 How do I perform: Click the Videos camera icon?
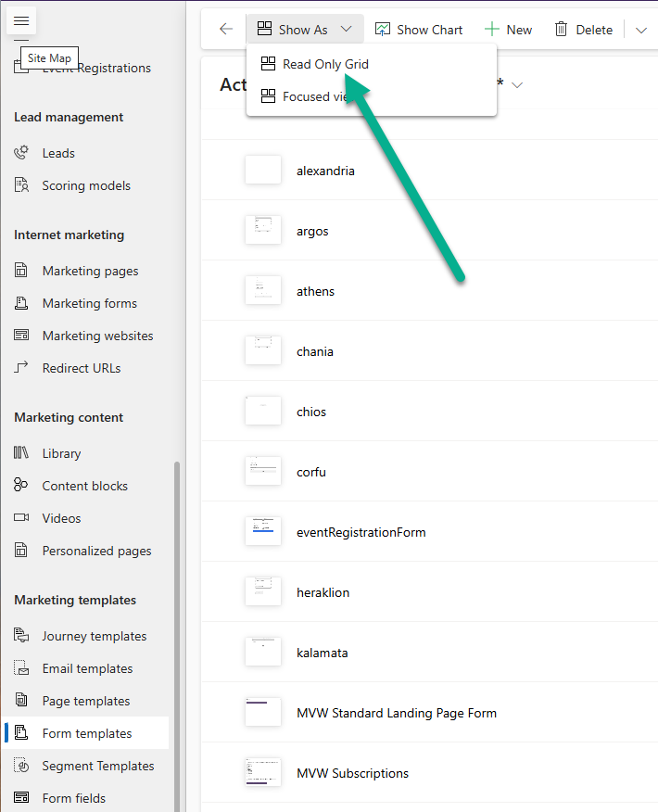[22, 518]
